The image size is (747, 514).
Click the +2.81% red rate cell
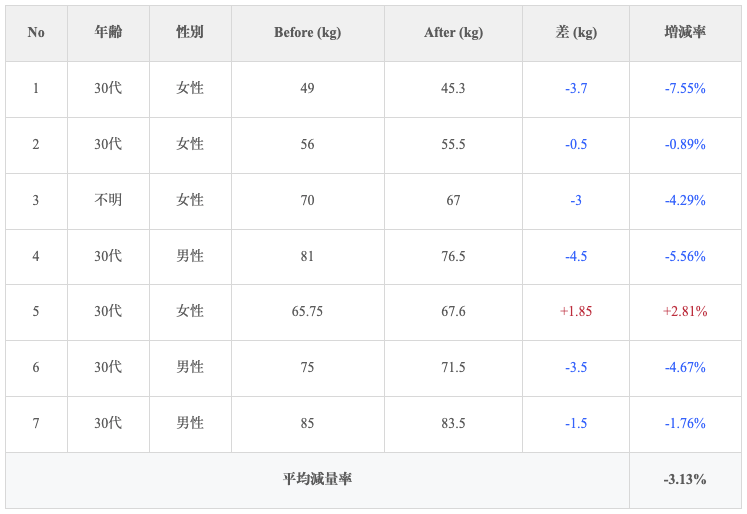685,312
